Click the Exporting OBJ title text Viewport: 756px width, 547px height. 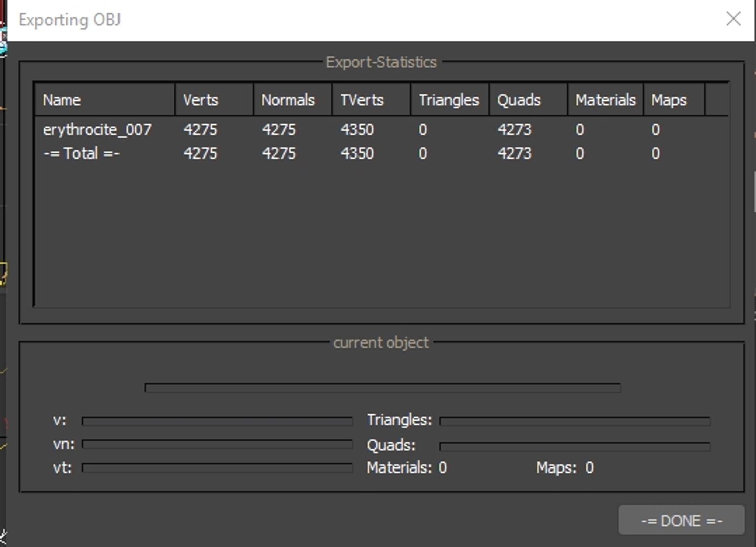tap(70, 20)
